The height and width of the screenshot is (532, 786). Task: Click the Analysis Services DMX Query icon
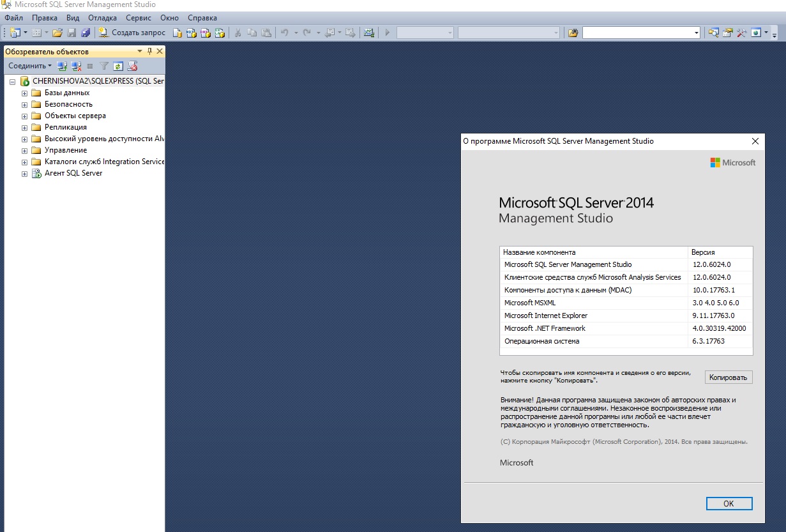pos(206,33)
